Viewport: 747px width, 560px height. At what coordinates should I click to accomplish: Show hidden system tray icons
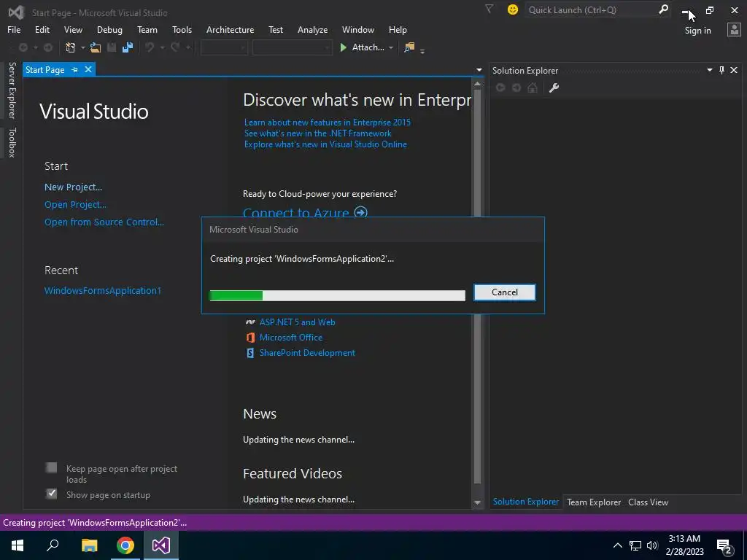pos(617,545)
